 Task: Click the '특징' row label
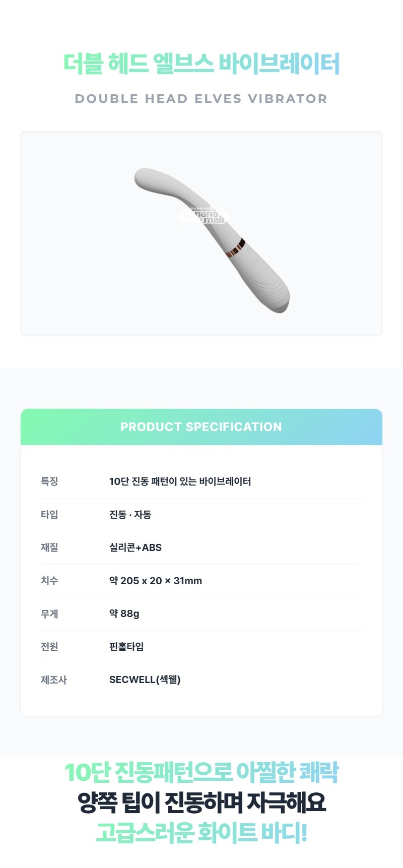(x=49, y=481)
